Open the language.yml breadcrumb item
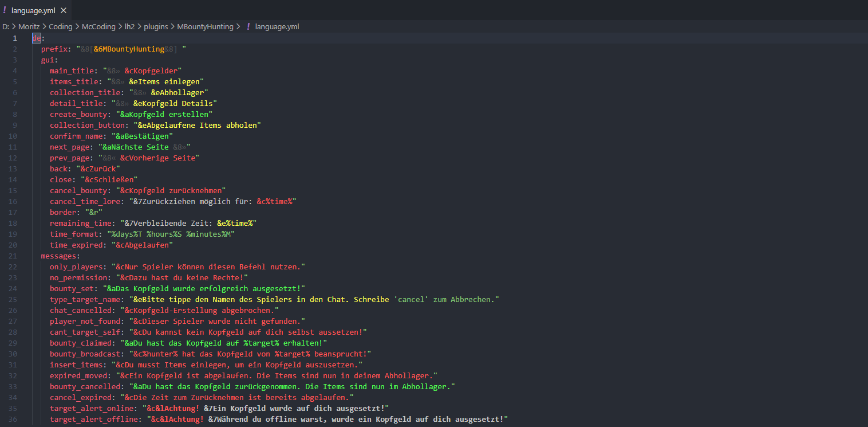 click(x=277, y=27)
